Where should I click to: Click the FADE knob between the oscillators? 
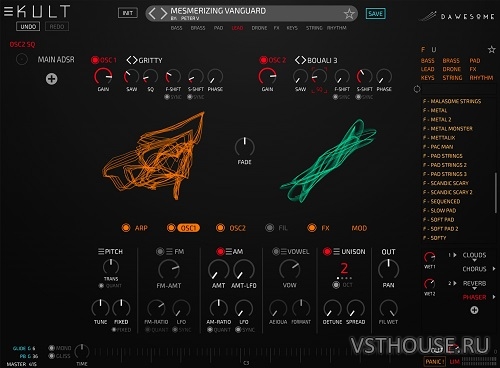tap(244, 147)
